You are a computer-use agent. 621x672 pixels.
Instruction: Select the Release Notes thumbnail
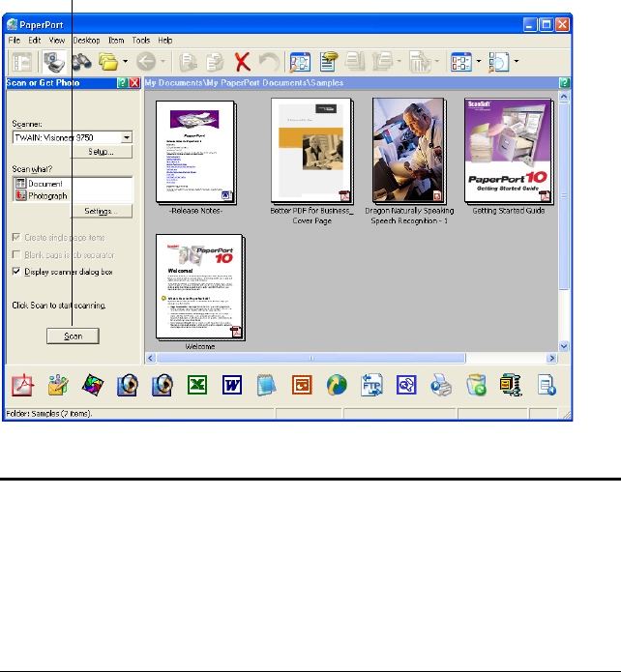click(x=195, y=152)
